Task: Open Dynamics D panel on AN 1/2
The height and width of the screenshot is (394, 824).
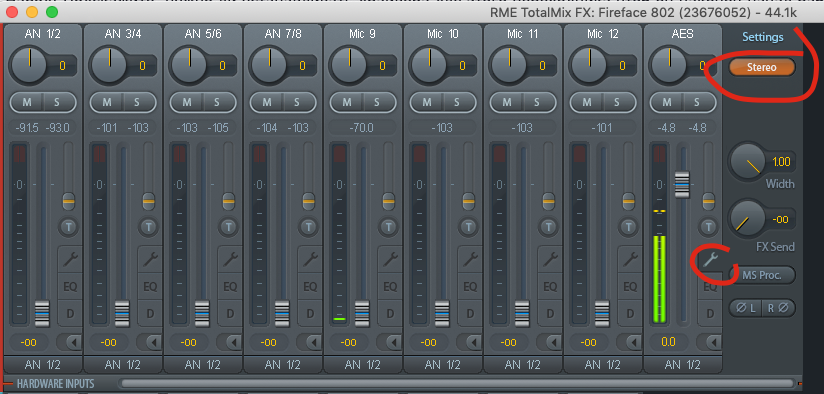Action: (x=70, y=314)
